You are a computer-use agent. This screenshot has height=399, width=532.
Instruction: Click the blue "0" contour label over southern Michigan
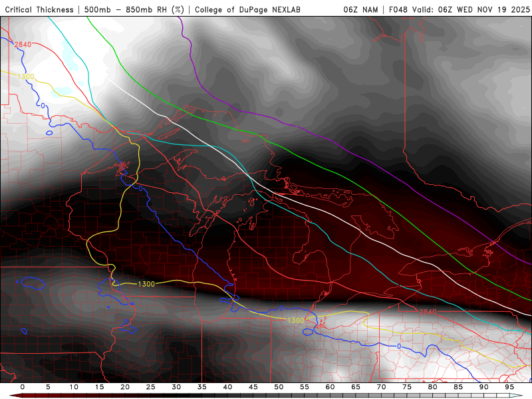pos(281,308)
